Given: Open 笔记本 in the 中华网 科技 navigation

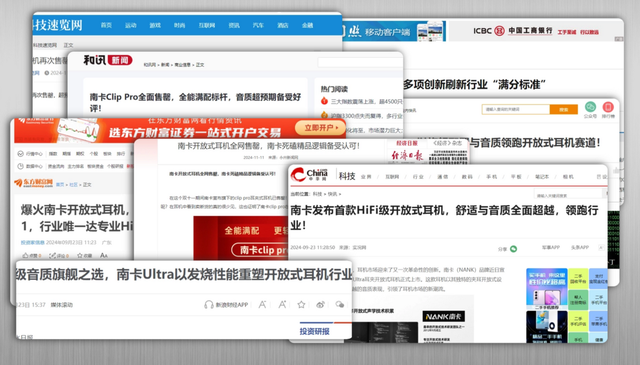Looking at the screenshot, I should pos(542,177).
